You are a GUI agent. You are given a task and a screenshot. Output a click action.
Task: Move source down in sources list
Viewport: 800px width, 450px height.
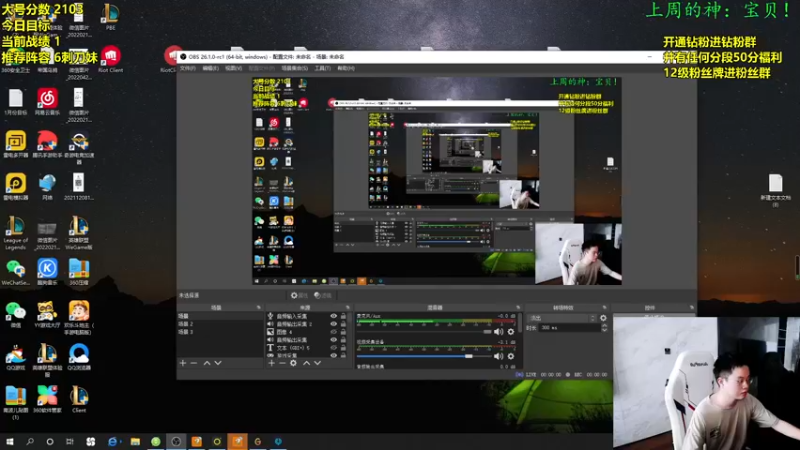tap(317, 363)
